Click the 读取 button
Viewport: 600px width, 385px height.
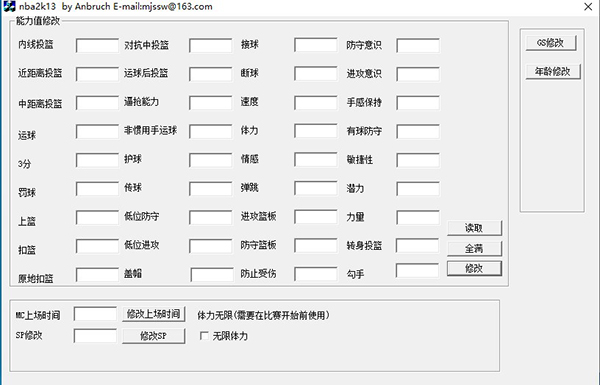click(x=474, y=228)
